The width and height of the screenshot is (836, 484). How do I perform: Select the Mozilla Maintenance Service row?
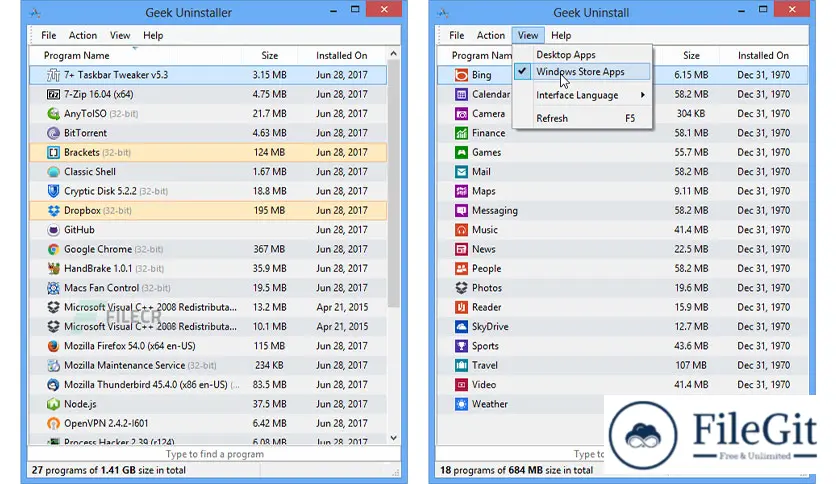coord(208,365)
